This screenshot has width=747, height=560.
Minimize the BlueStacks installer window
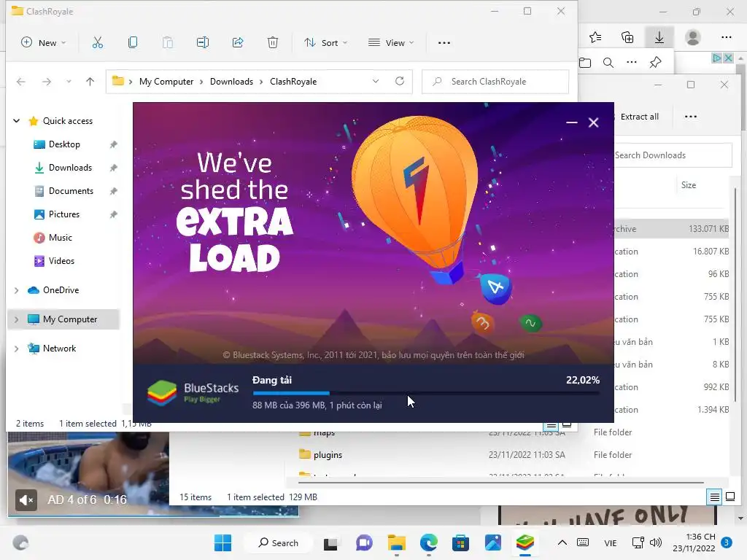(x=572, y=122)
